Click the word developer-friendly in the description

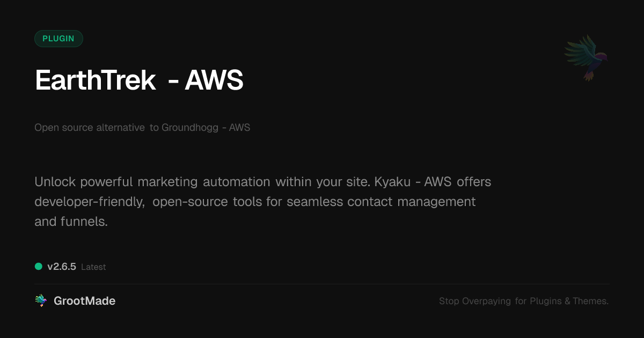tap(89, 202)
